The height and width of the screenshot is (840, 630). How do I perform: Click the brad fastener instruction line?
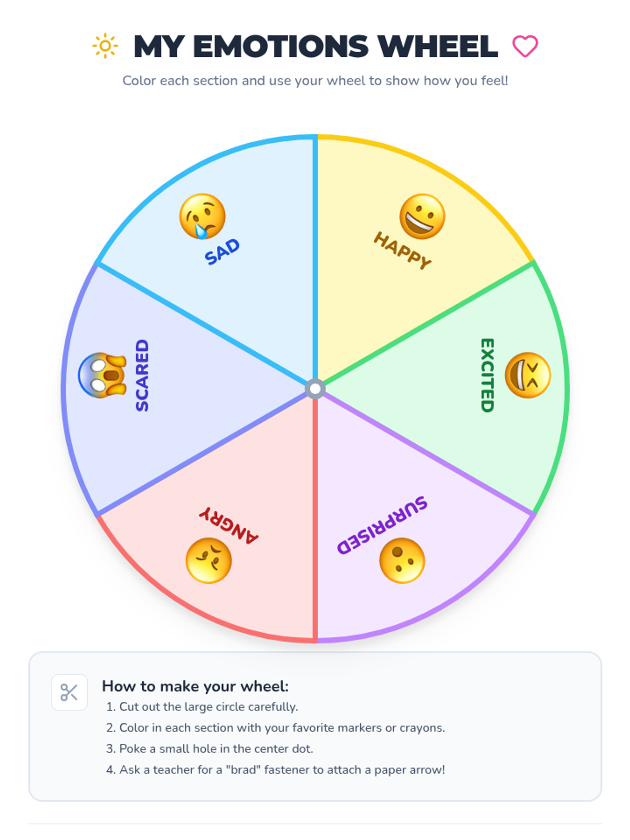pyautogui.click(x=282, y=770)
